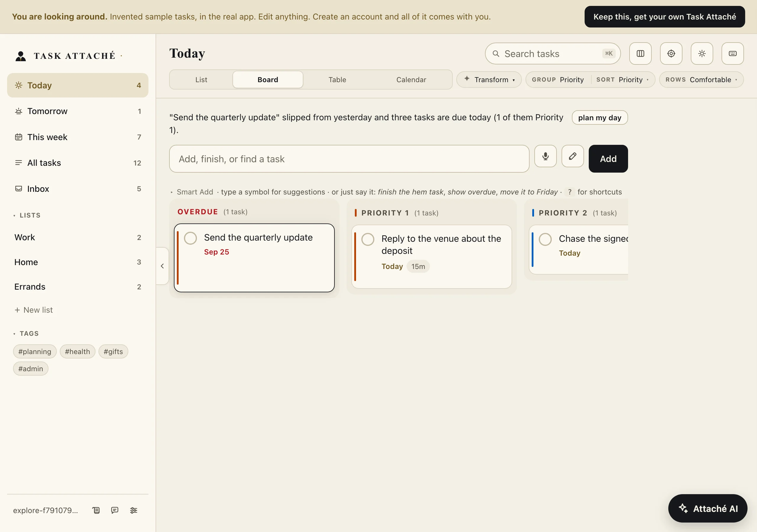Open Rows Comfortable density dropdown
This screenshot has height=532, width=757.
point(701,80)
